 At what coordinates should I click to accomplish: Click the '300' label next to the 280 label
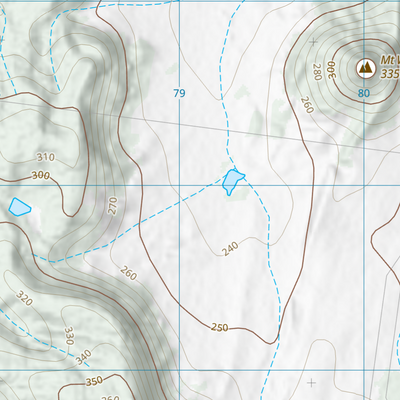click(332, 70)
